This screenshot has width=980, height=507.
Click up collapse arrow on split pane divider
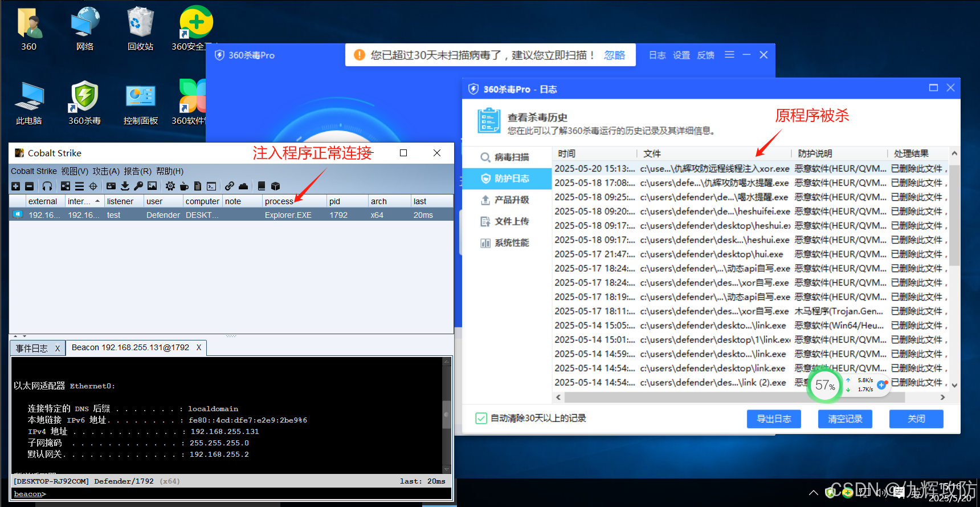pyautogui.click(x=15, y=336)
